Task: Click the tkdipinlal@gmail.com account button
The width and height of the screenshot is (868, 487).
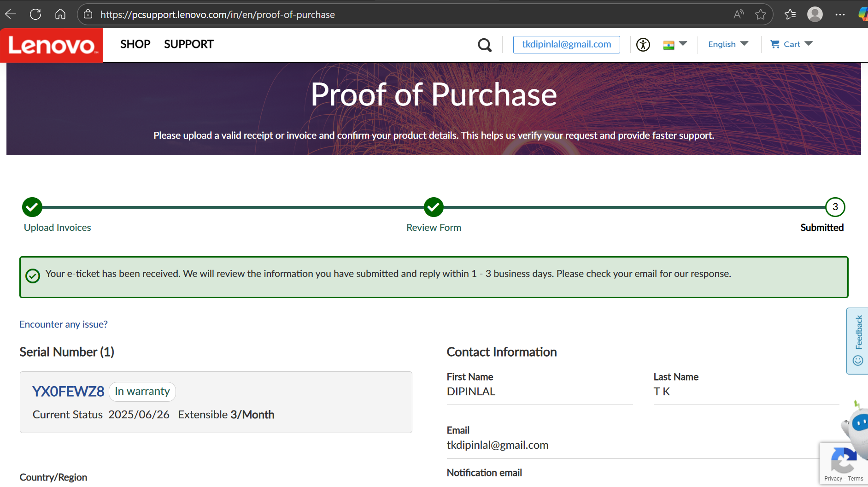Action: 566,44
